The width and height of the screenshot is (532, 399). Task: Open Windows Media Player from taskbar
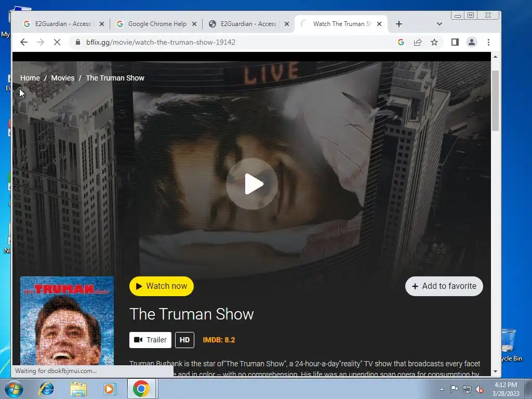pyautogui.click(x=110, y=389)
